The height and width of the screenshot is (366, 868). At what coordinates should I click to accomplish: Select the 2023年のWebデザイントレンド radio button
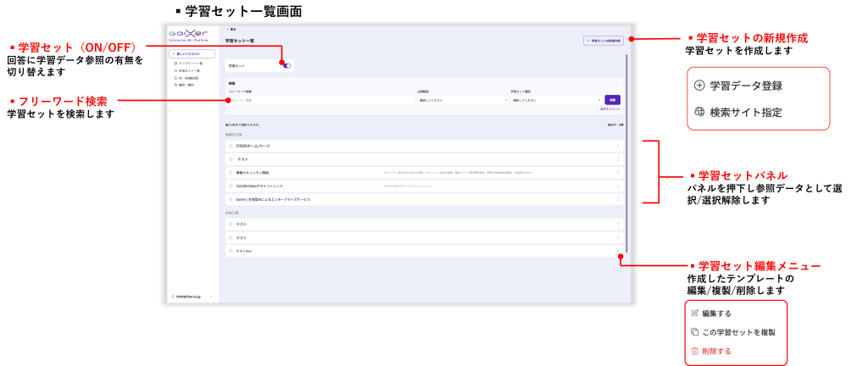click(x=230, y=186)
